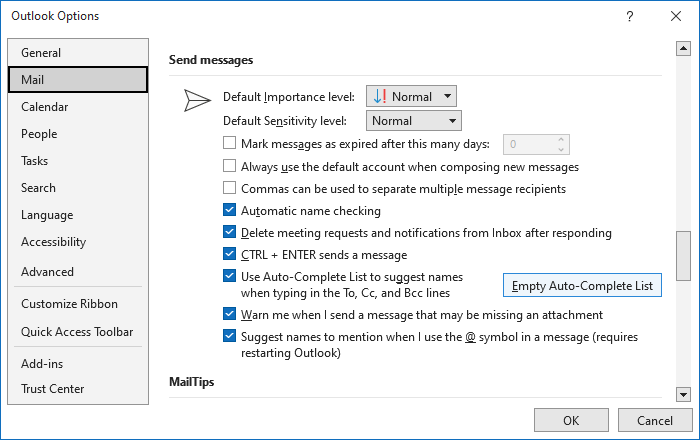
Task: Open the General options category
Action: click(x=78, y=53)
